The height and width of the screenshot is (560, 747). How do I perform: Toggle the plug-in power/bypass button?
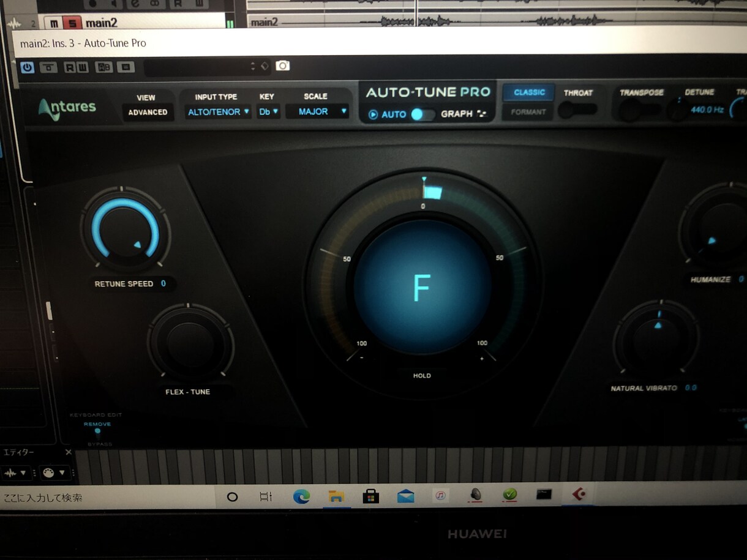(28, 67)
